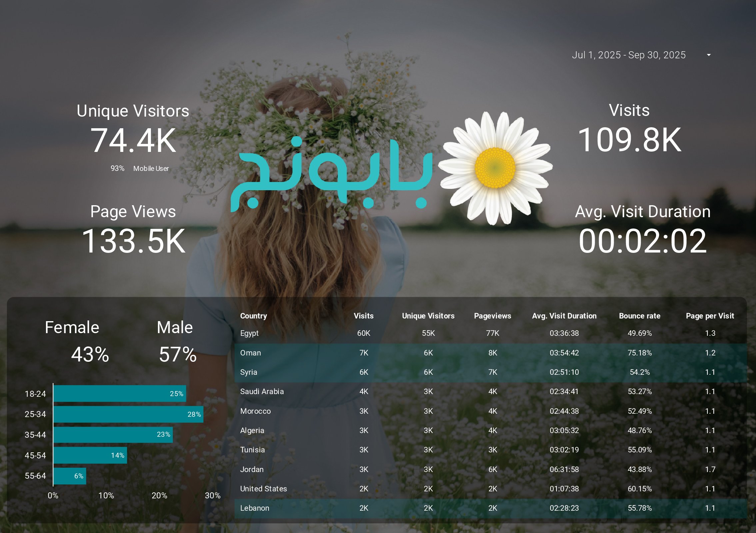Viewport: 756px width, 533px height.
Task: Sort by Unique Visitors table header
Action: coord(428,316)
